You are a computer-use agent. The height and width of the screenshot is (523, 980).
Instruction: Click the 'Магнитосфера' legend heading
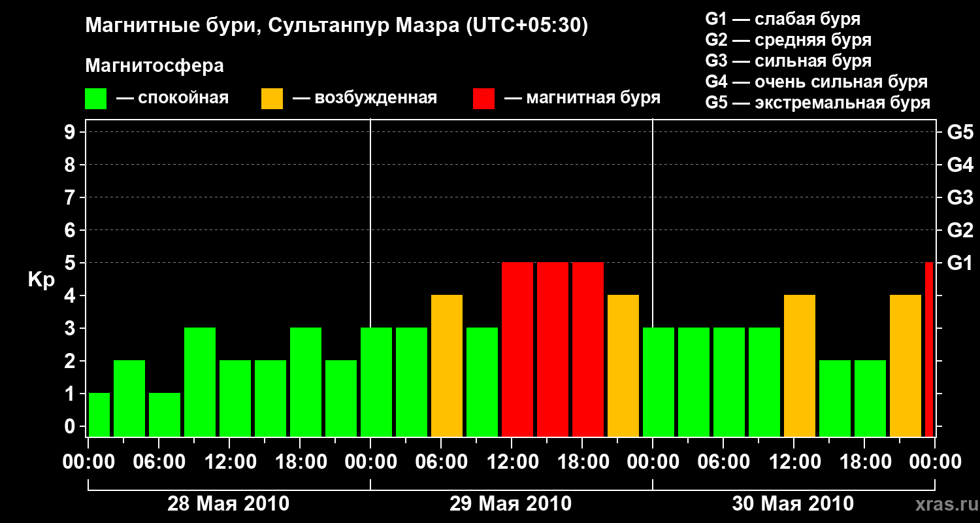point(154,66)
